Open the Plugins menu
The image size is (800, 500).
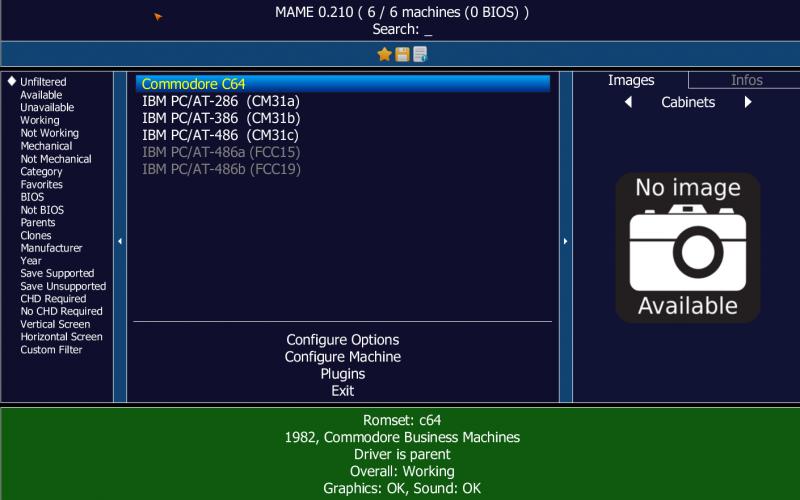coord(342,374)
